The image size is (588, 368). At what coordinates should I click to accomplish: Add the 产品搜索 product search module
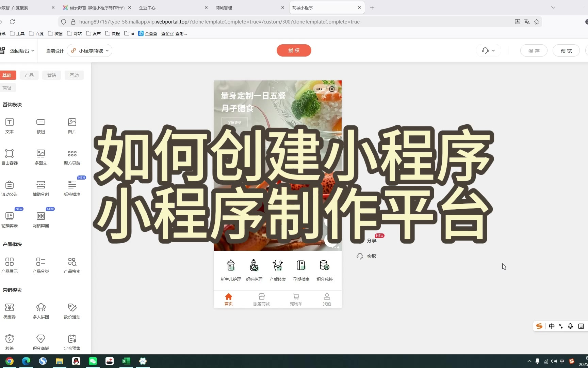(x=72, y=265)
